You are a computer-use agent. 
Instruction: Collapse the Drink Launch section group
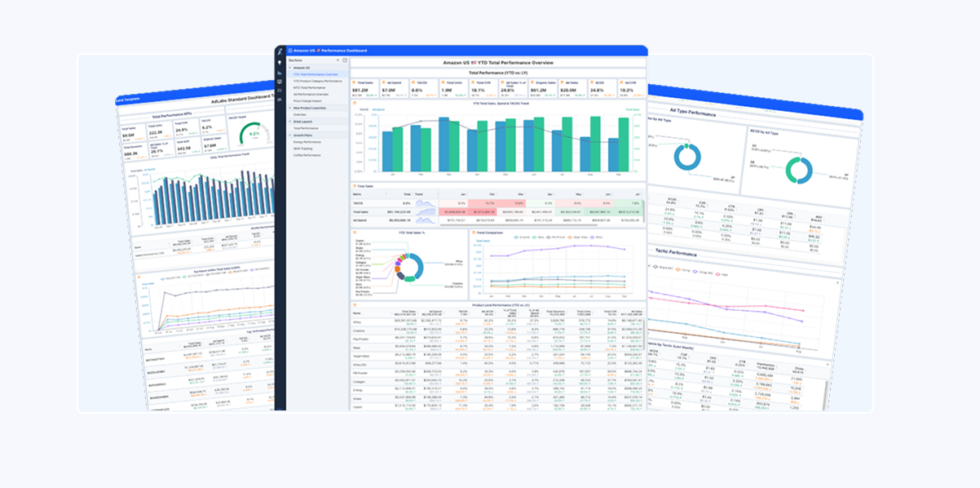pos(289,122)
